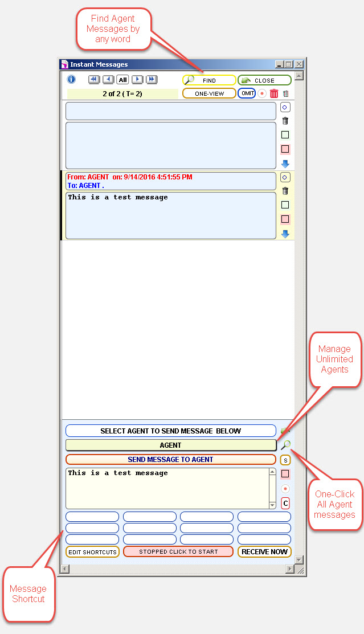Click Select Agent To Send Message Below
This screenshot has height=634, width=364.
tap(170, 431)
